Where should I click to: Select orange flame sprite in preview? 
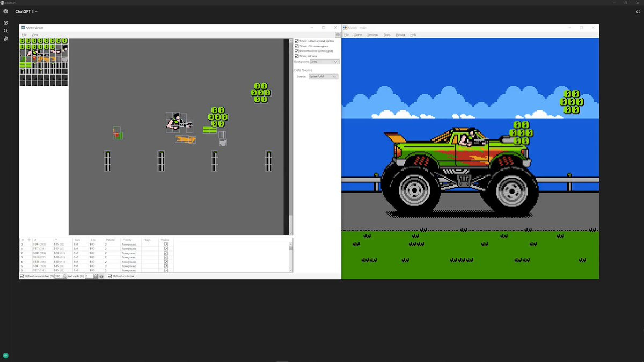[x=185, y=139]
